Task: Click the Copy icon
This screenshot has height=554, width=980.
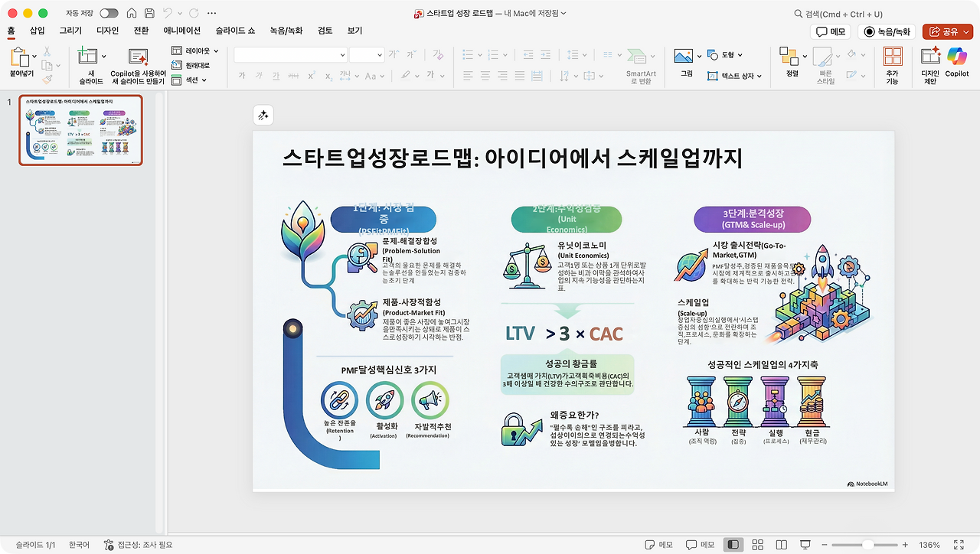Action: pyautogui.click(x=47, y=65)
